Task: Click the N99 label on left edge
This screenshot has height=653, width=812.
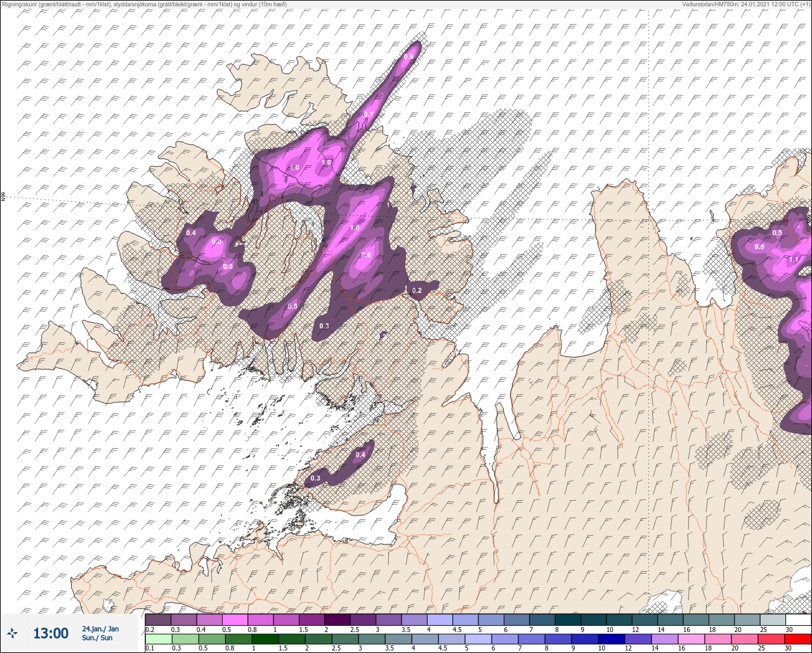Action: (3, 197)
